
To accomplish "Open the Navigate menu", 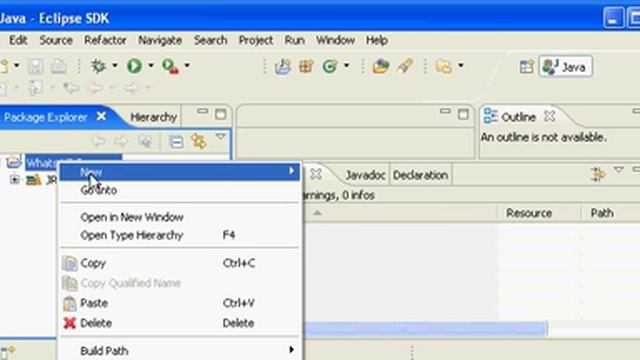I will [x=160, y=40].
